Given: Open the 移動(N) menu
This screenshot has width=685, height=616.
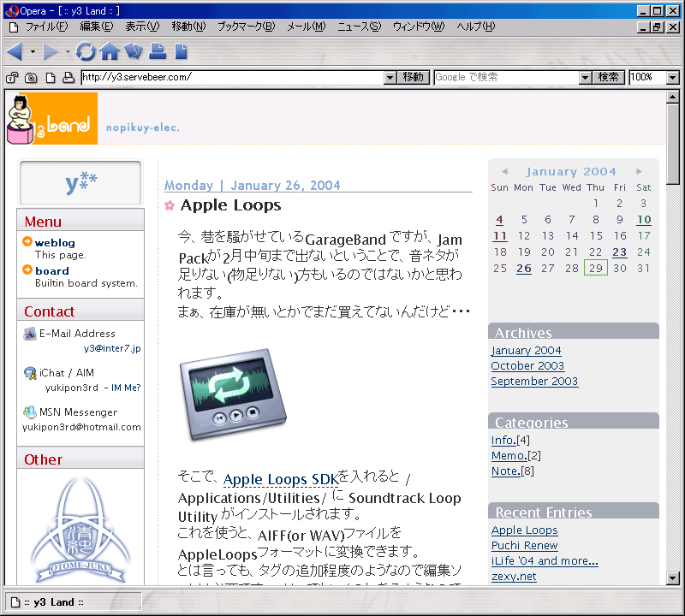Looking at the screenshot, I should click(x=188, y=27).
